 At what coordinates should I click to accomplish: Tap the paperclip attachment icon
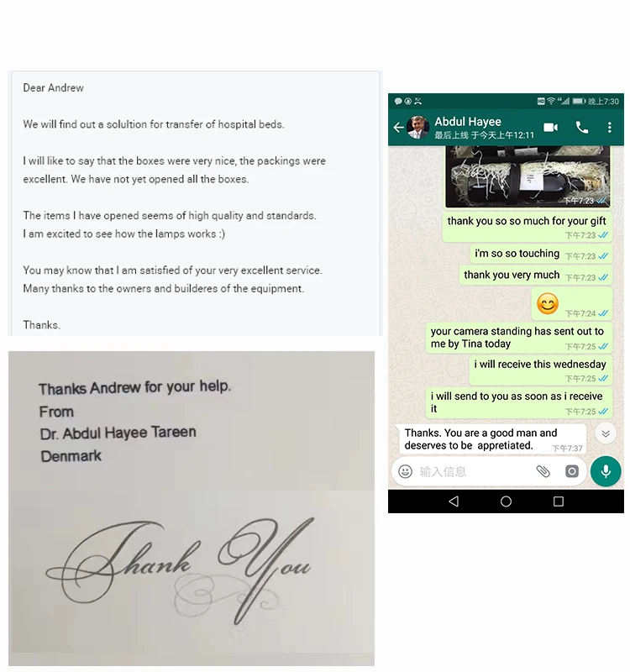pyautogui.click(x=543, y=471)
